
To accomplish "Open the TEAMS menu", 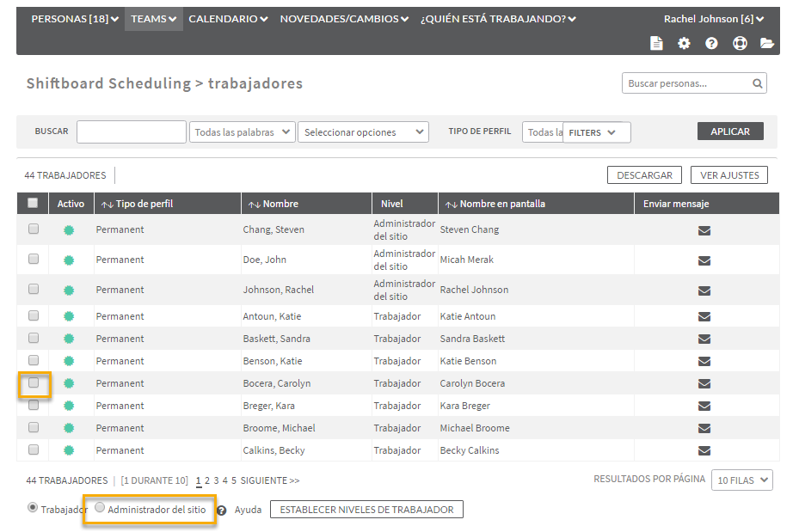I will click(153, 19).
